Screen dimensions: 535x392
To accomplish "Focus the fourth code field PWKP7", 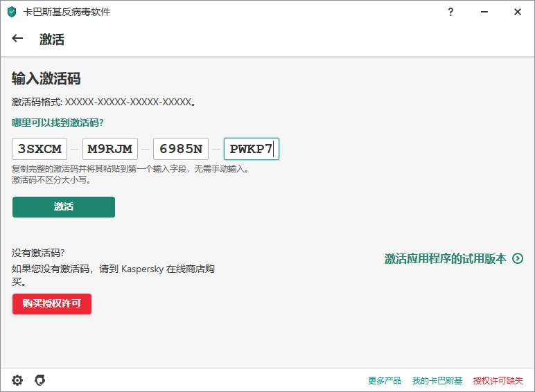I will [252, 149].
